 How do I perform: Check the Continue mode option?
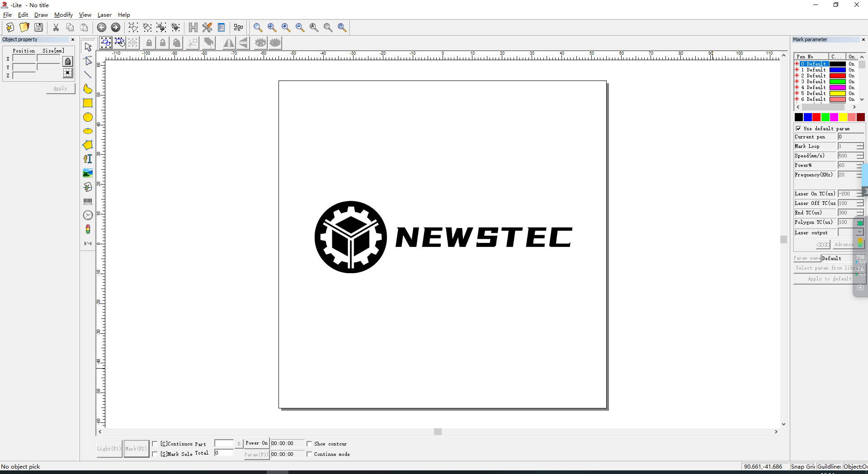click(309, 454)
